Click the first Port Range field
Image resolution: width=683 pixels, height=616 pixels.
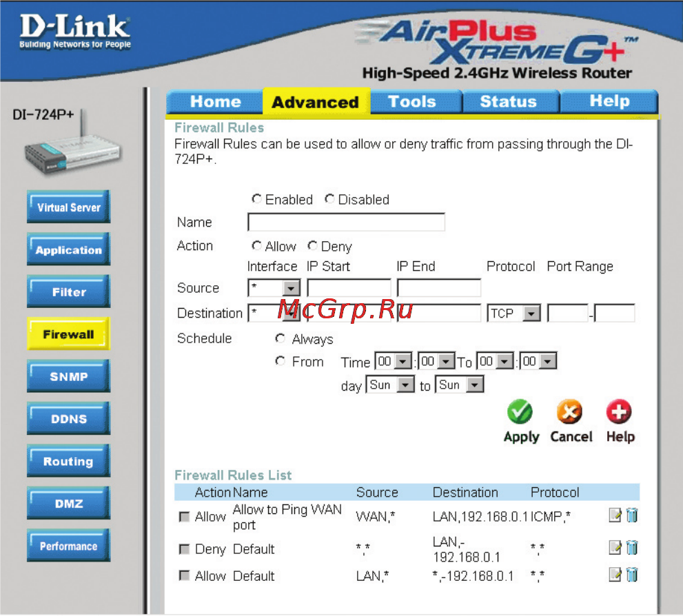[568, 313]
